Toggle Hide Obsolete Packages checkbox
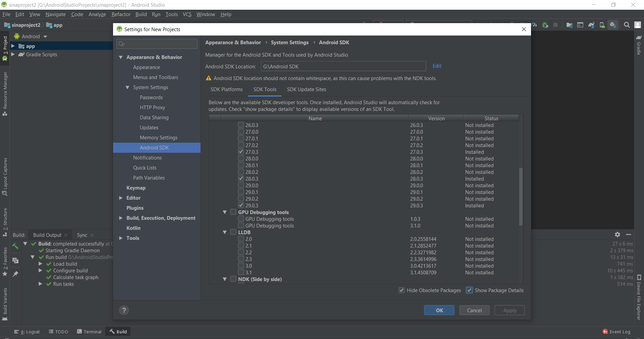This screenshot has height=339, width=644. pyautogui.click(x=401, y=290)
